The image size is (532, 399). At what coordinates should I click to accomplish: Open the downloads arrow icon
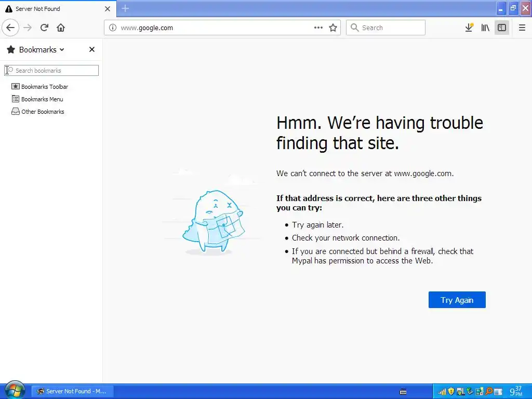[469, 28]
